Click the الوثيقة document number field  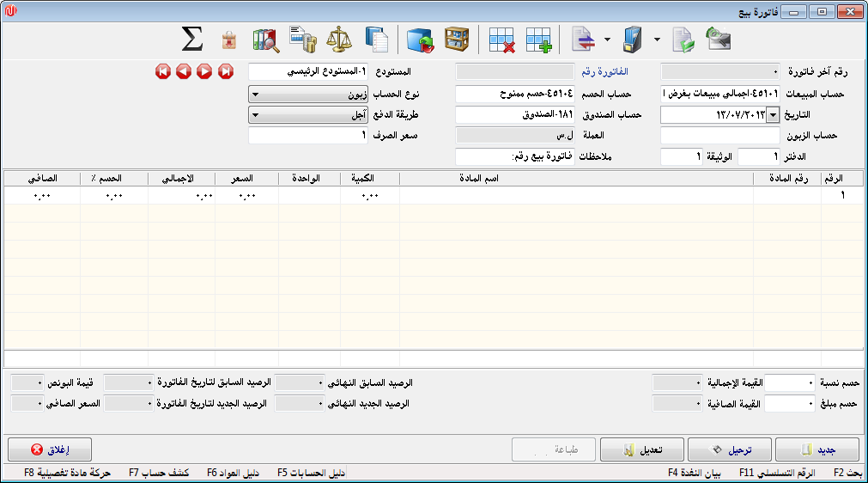point(682,156)
